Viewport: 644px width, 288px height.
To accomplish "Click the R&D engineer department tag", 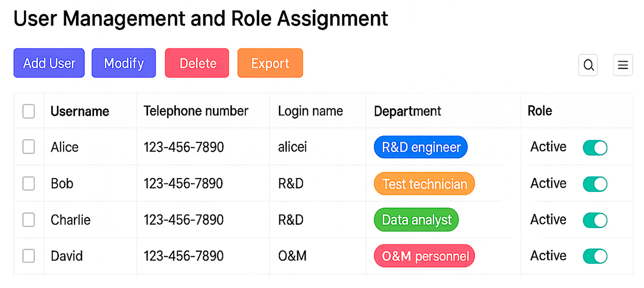I will [x=421, y=147].
